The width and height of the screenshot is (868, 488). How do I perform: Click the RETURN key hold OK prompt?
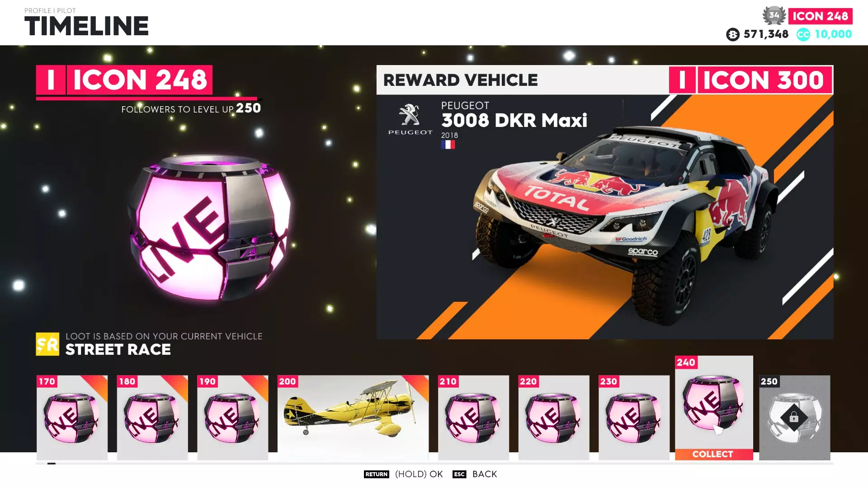pos(403,474)
